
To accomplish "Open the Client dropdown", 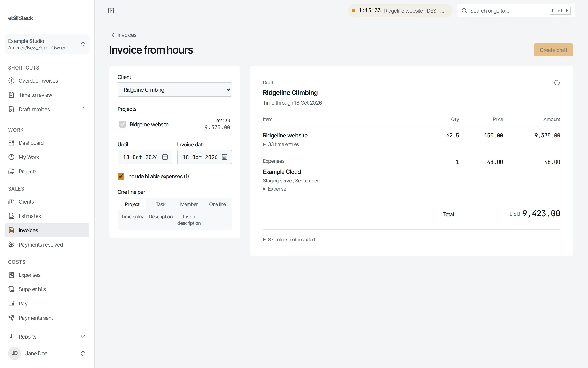I will (x=175, y=90).
